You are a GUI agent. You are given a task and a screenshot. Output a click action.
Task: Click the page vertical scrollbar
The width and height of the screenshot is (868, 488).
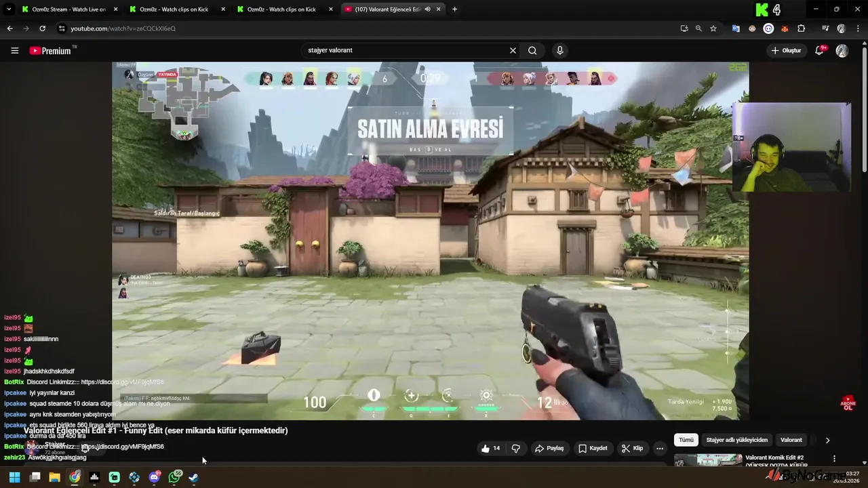[x=864, y=108]
